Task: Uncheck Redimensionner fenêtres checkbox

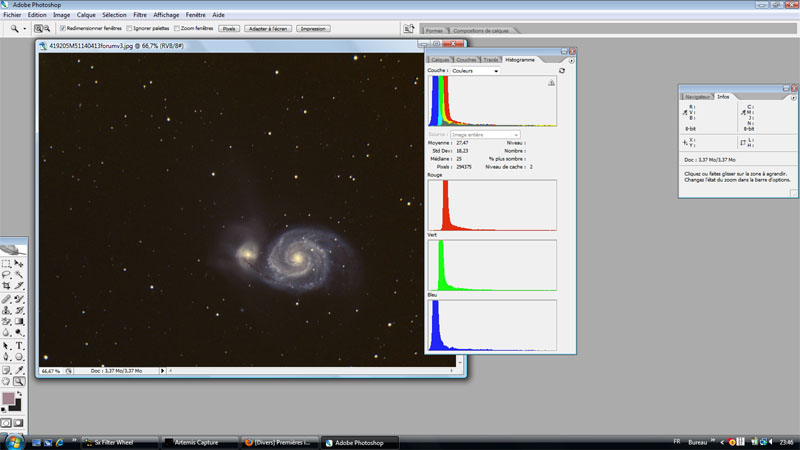Action: pos(63,29)
